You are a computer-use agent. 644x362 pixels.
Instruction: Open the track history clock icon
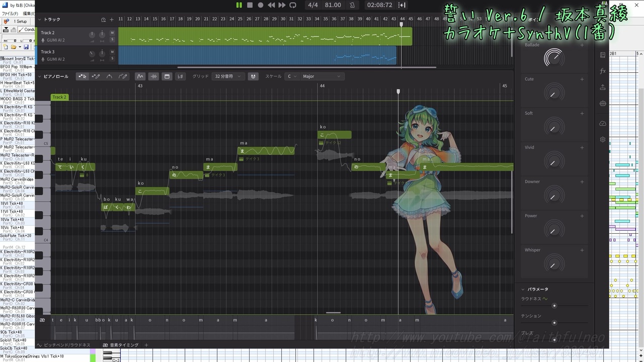[104, 20]
